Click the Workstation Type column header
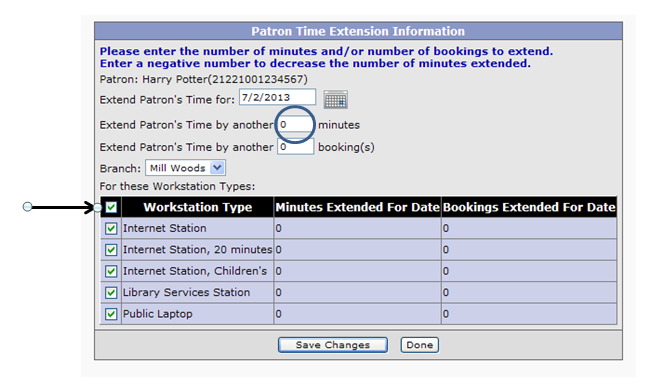Image resolution: width=649 pixels, height=388 pixels. click(198, 207)
